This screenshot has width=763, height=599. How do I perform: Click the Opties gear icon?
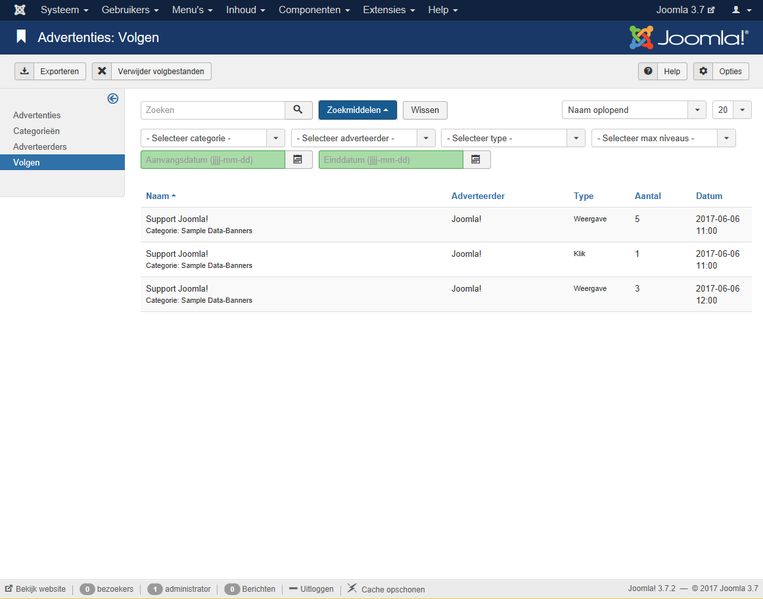[703, 71]
